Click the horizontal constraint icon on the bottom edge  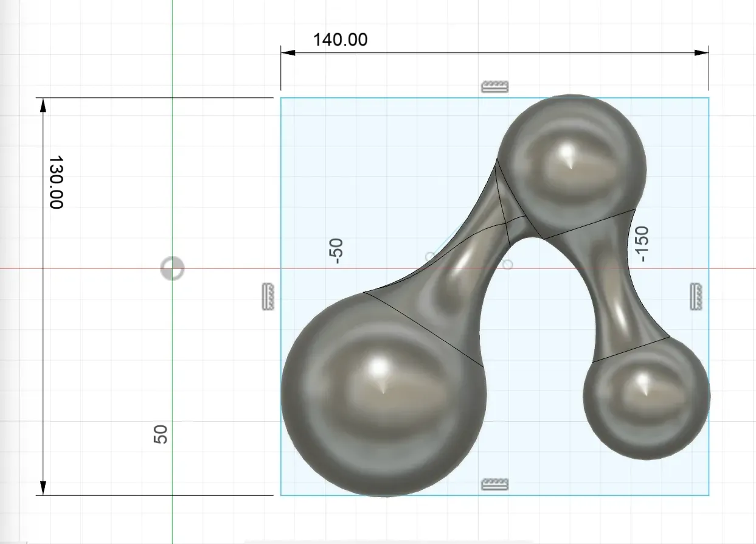(x=494, y=484)
